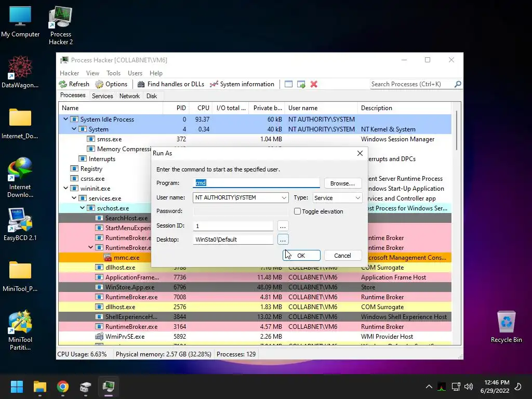Click ellipsis button beside Session ID

[x=283, y=226]
